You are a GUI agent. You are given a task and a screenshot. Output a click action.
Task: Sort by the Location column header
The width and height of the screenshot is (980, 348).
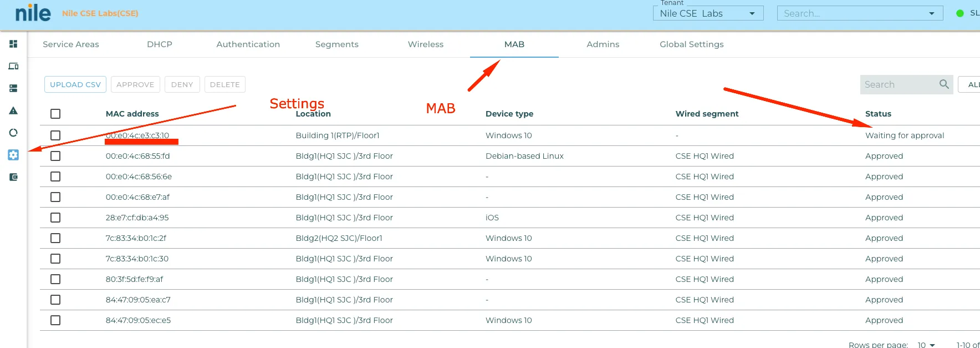(x=313, y=114)
